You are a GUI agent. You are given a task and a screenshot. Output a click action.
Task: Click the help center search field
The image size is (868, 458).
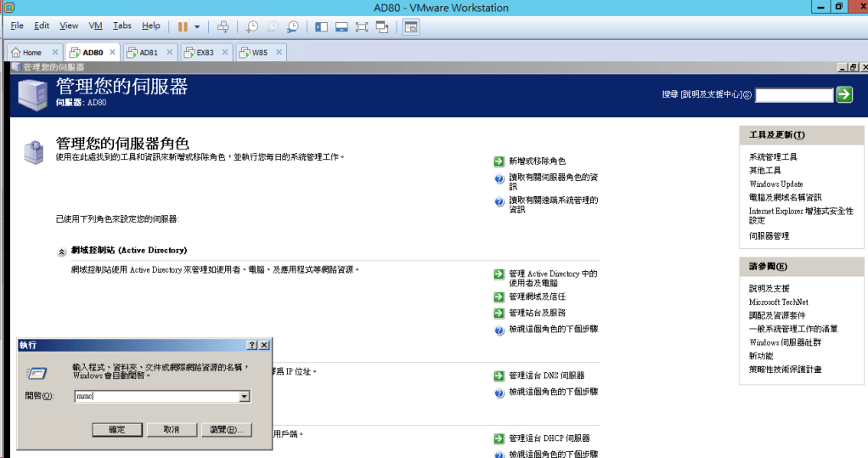(x=793, y=95)
